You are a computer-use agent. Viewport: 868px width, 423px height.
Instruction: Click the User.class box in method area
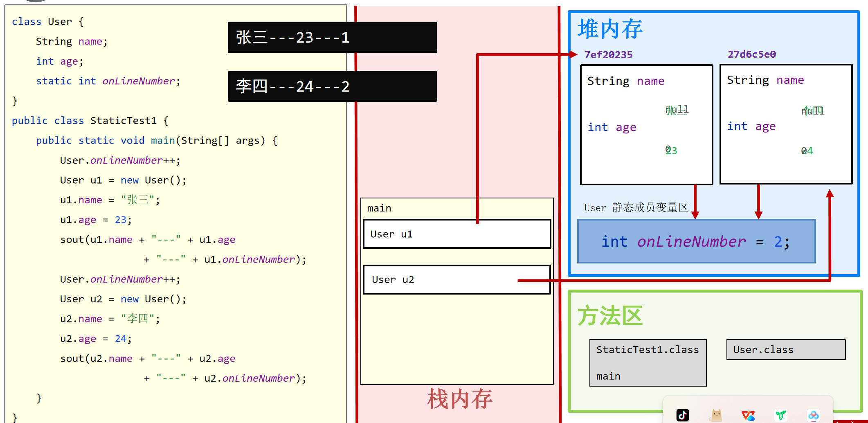coord(786,350)
